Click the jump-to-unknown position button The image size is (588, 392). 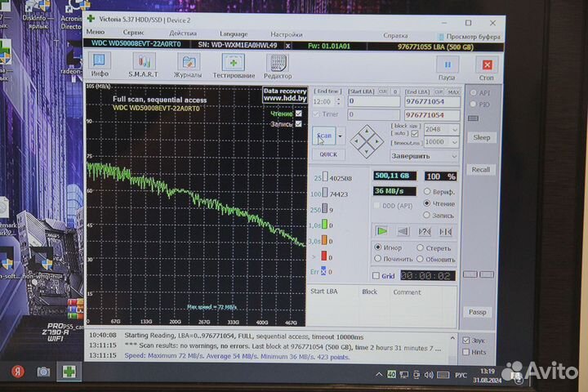(x=424, y=232)
